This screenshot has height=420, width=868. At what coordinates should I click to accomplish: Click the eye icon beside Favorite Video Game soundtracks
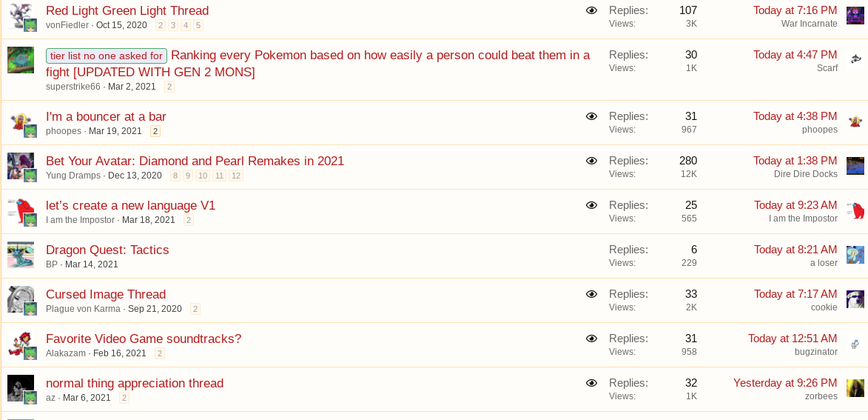coord(591,339)
